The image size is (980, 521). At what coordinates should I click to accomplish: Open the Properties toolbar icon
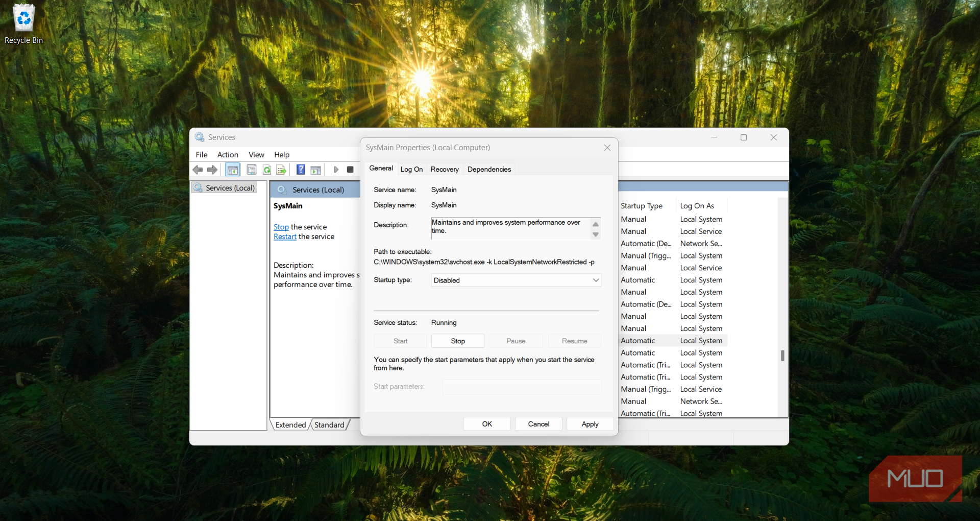click(x=252, y=170)
